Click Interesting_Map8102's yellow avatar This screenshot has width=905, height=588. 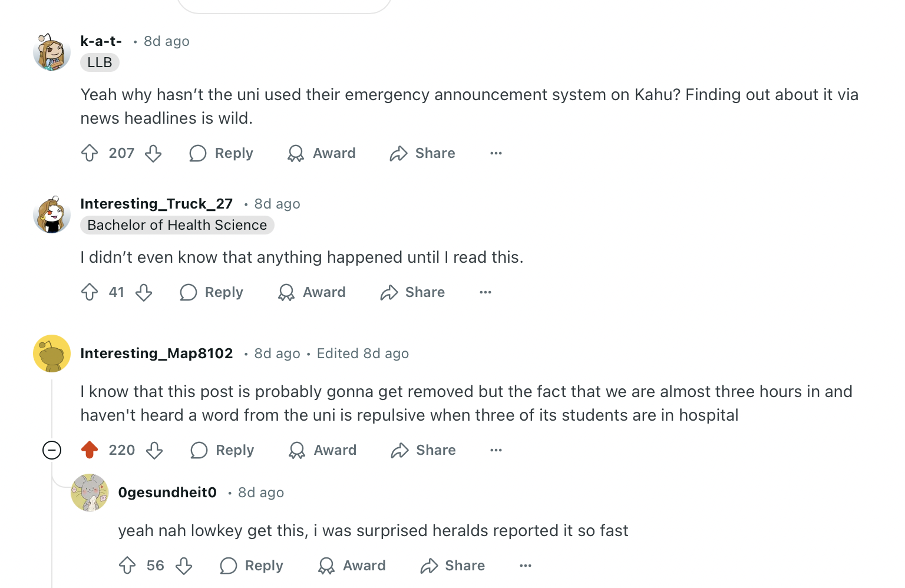point(52,354)
